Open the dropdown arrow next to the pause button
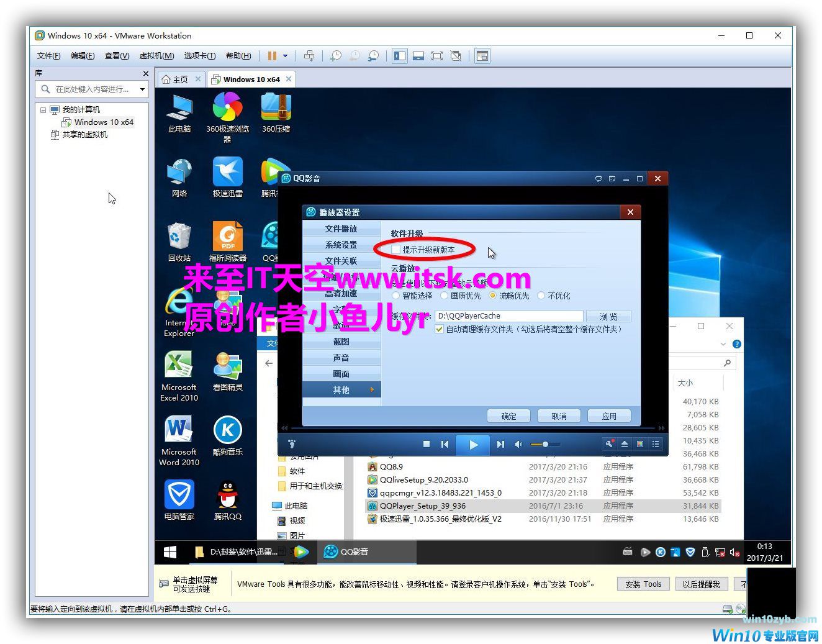The width and height of the screenshot is (822, 644). (286, 56)
